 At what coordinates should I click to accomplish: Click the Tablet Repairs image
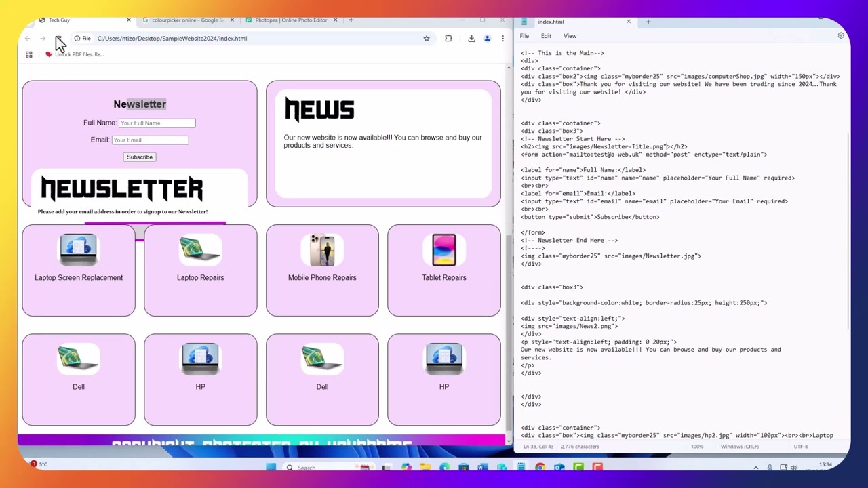pos(444,249)
